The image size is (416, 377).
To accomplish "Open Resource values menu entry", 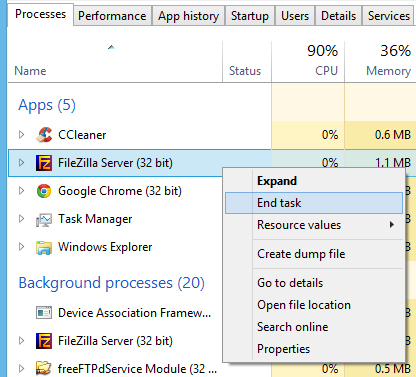I will (x=314, y=225).
